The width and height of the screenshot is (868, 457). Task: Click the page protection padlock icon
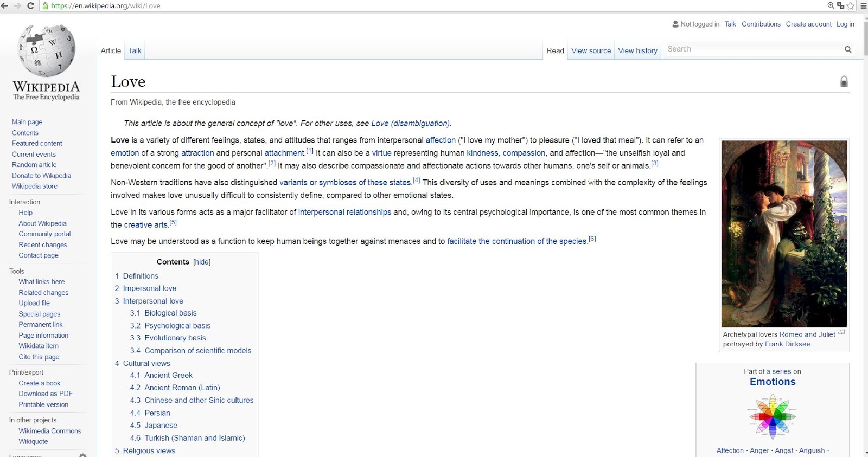click(844, 81)
